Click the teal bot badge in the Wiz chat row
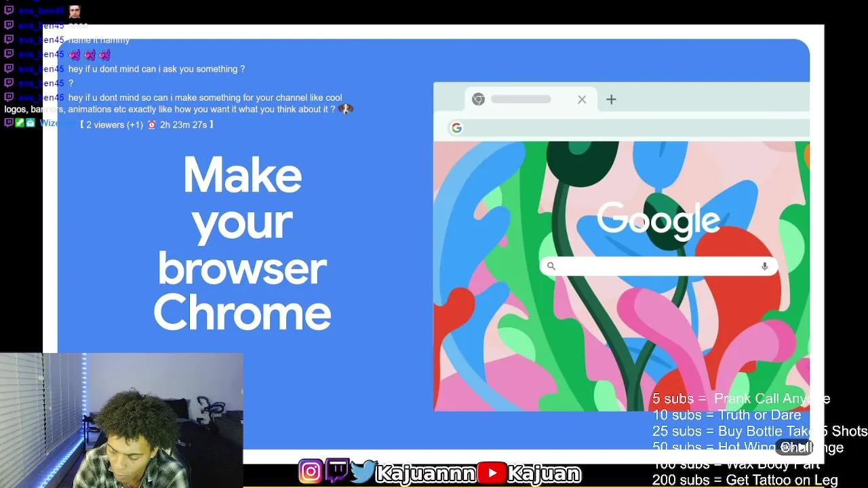The height and width of the screenshot is (488, 868). point(31,123)
